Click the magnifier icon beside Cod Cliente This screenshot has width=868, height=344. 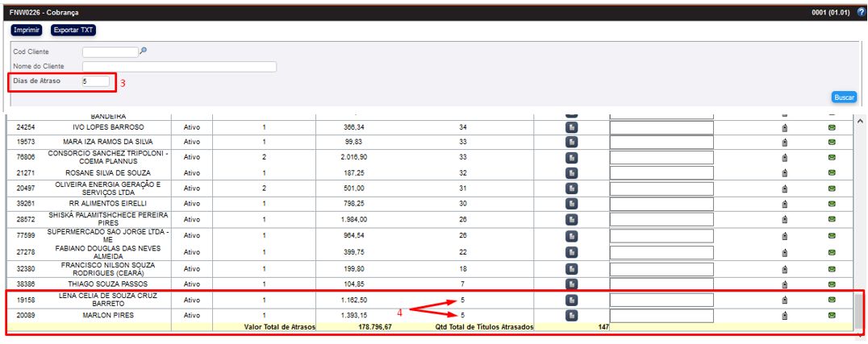pos(144,51)
